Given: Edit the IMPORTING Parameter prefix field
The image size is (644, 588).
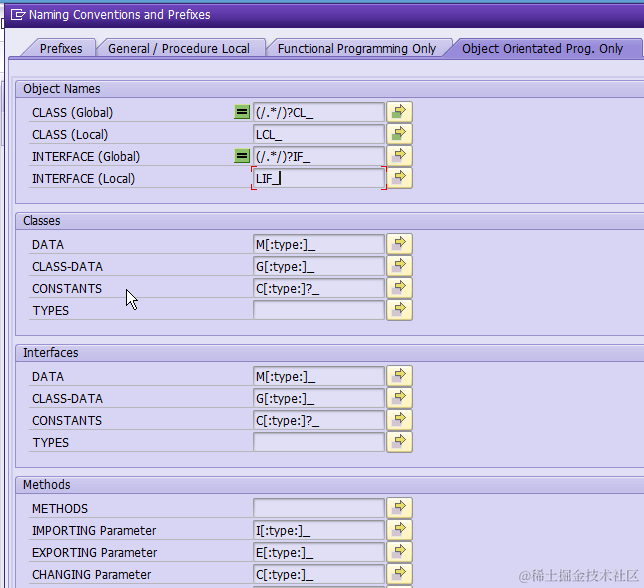Looking at the screenshot, I should click(x=319, y=530).
